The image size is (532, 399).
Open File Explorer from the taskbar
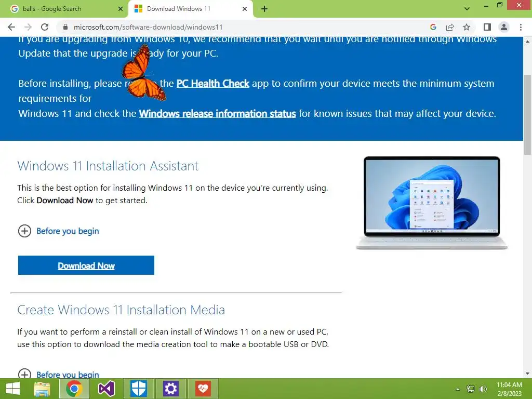click(42, 389)
